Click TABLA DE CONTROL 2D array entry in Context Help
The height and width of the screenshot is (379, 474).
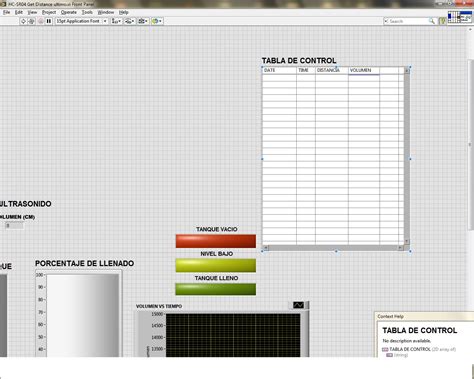419,349
